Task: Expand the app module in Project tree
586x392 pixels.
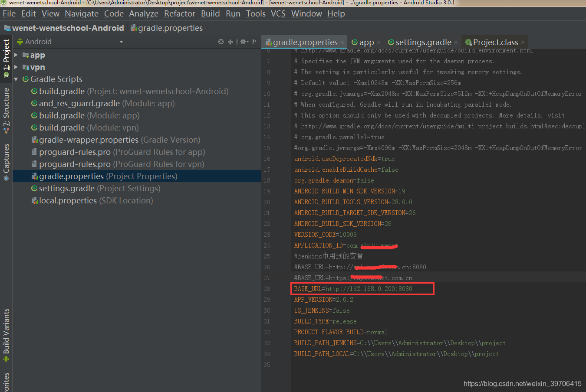Action: click(16, 55)
